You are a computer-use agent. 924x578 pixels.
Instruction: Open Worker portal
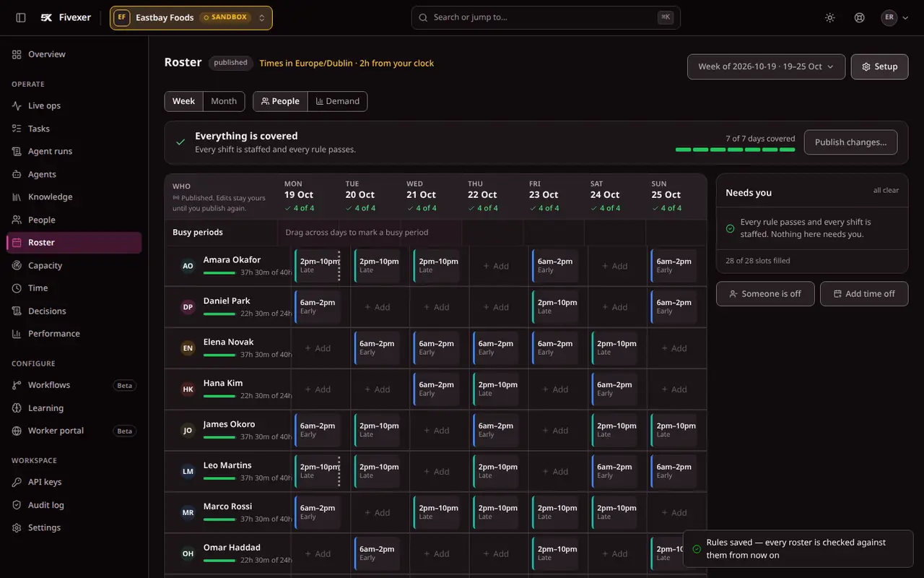click(x=74, y=431)
